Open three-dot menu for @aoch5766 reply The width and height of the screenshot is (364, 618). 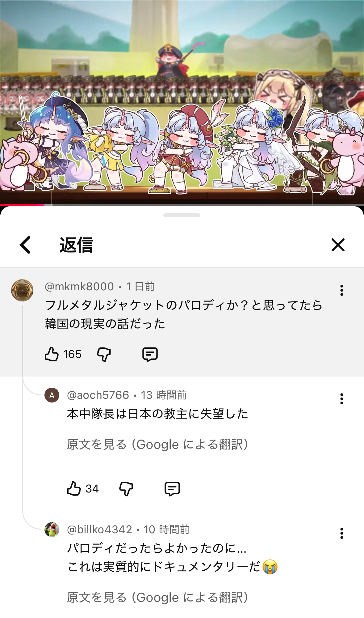[x=341, y=399]
